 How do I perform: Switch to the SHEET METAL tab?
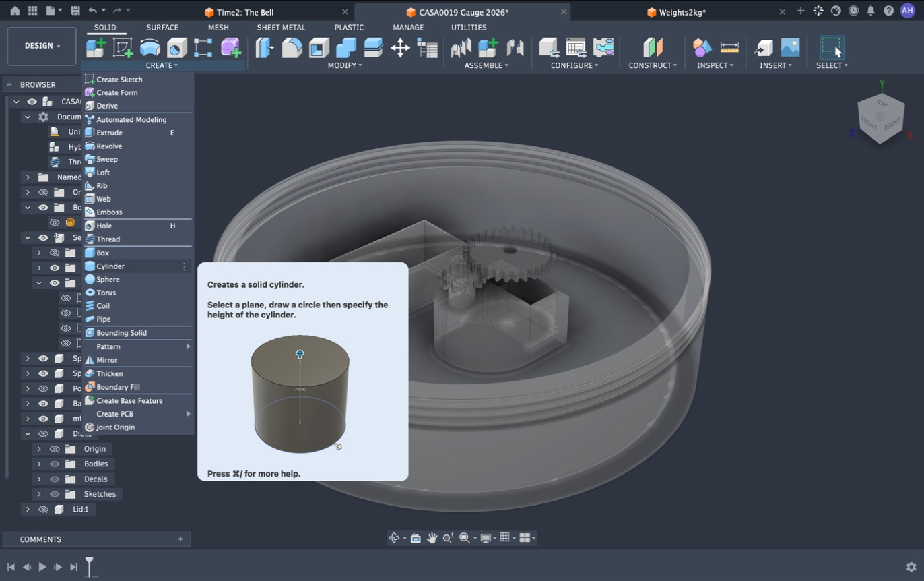click(281, 28)
